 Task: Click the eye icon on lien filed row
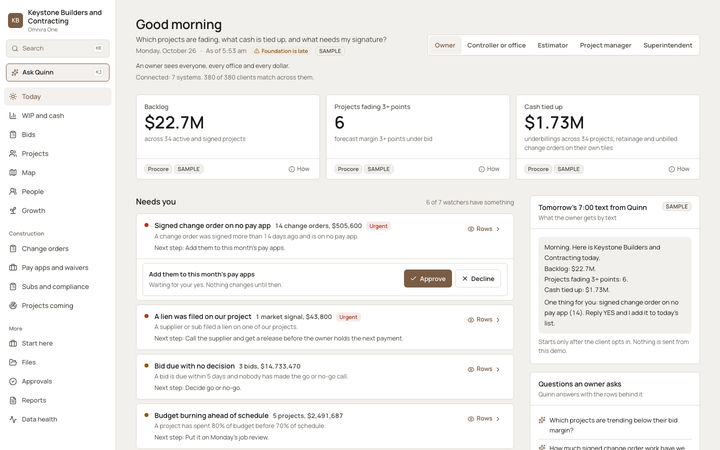pos(470,320)
